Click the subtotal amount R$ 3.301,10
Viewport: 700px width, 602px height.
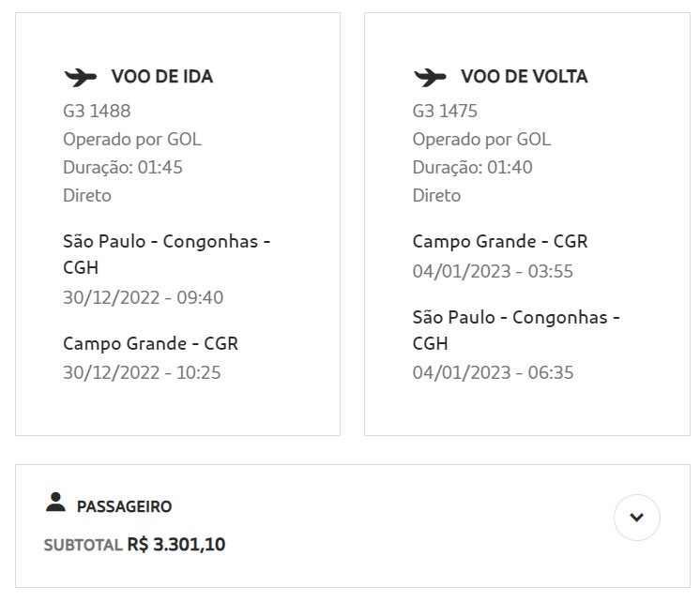tap(176, 545)
